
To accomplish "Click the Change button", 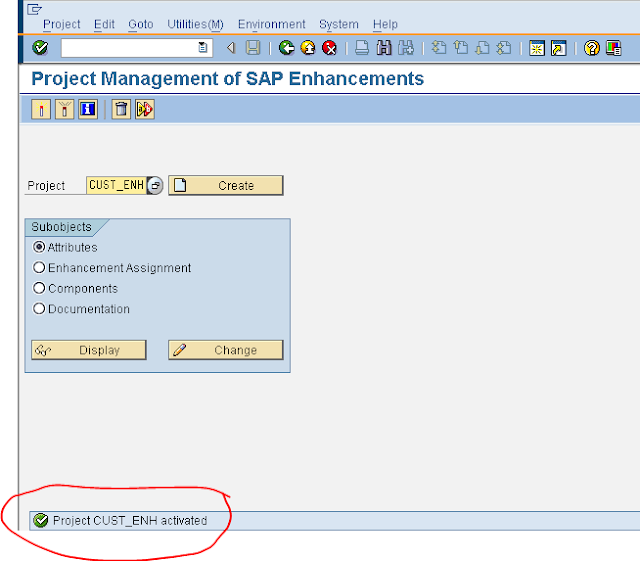I will (x=226, y=350).
